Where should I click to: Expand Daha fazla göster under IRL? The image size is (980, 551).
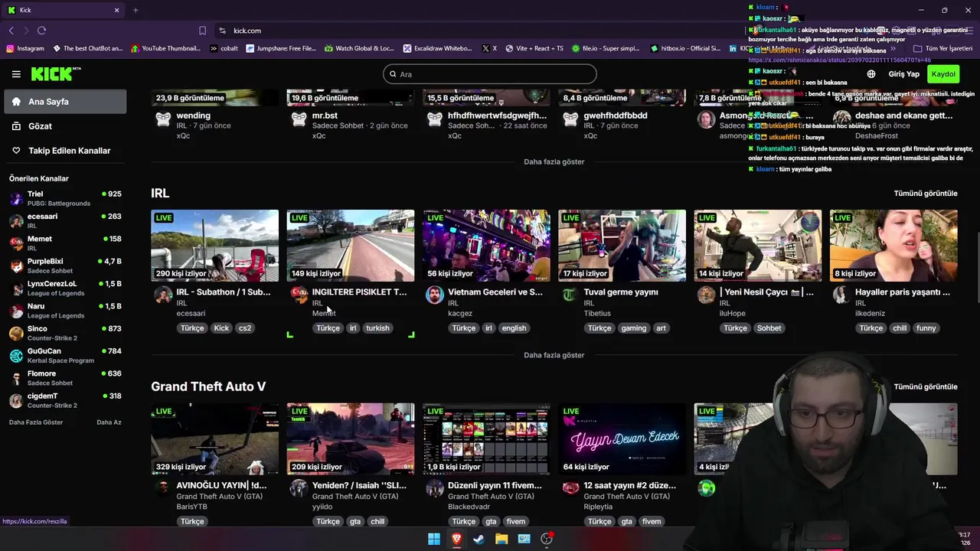pyautogui.click(x=554, y=355)
